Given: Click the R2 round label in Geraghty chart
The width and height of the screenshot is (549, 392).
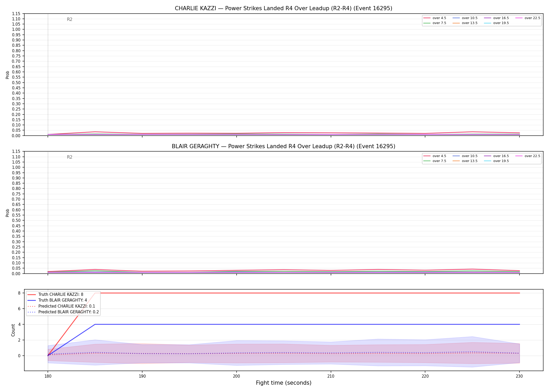Looking at the screenshot, I should (70, 157).
